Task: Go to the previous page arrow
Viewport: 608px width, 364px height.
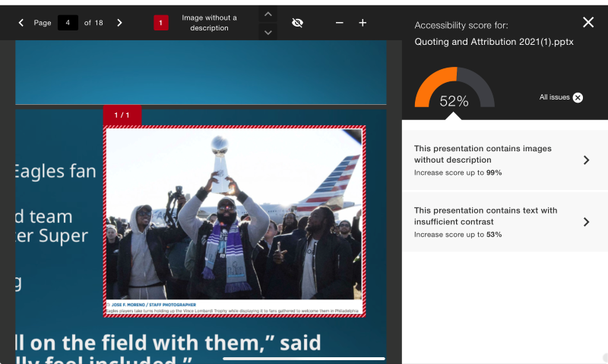Action: point(21,23)
